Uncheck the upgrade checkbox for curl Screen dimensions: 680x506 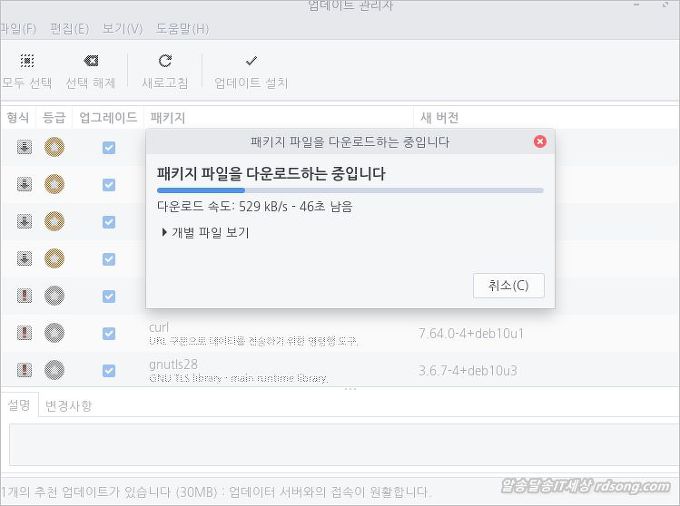[109, 333]
